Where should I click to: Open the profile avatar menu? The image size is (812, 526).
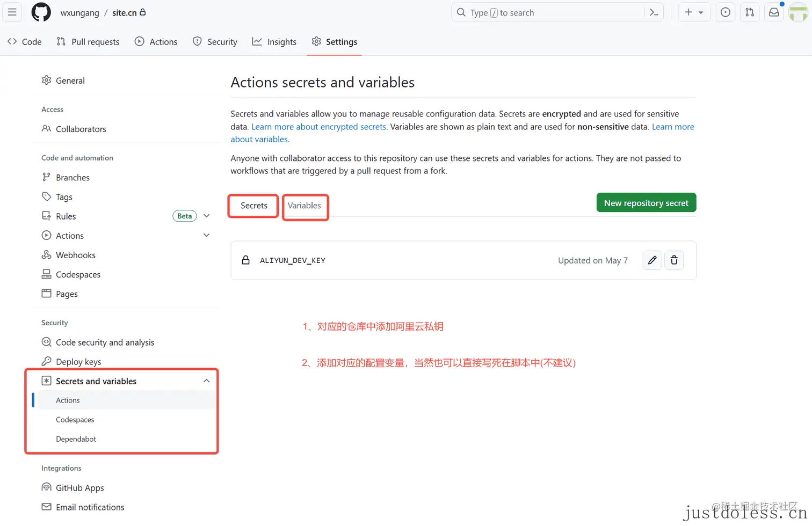point(798,12)
